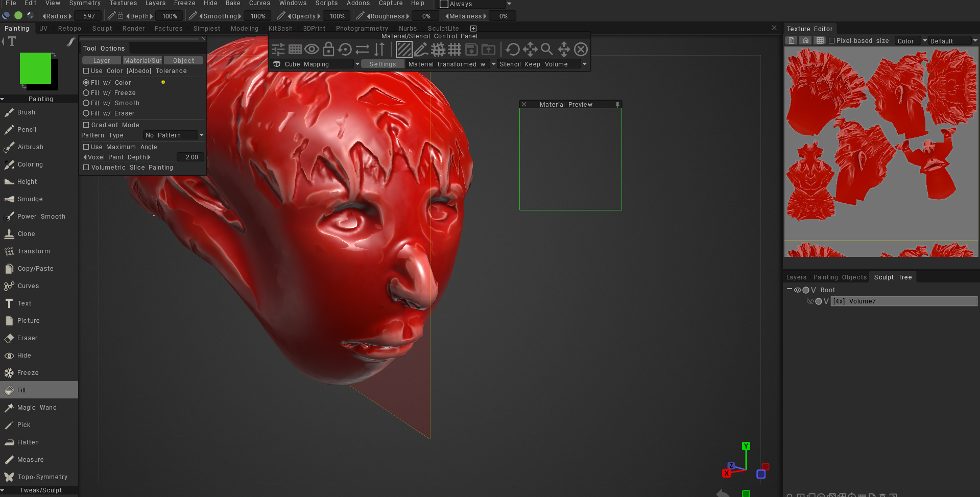Click the eye icon in Material/Stencil panel

312,50
